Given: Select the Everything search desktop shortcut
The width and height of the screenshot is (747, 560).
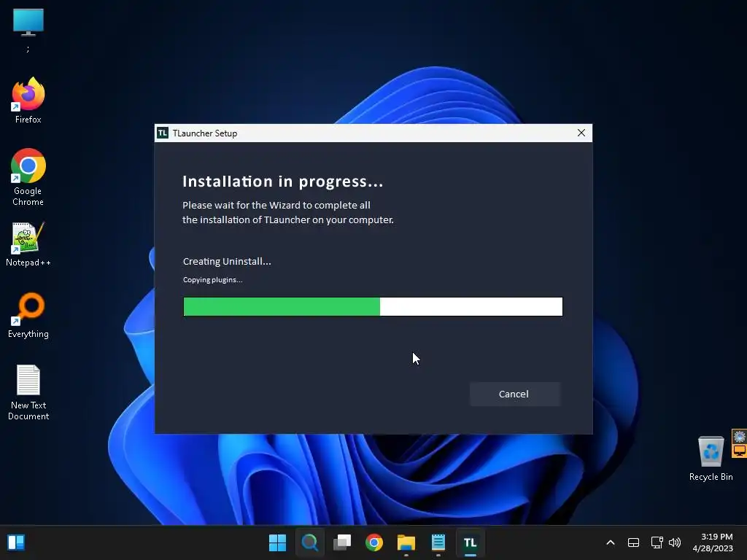Looking at the screenshot, I should point(28,315).
